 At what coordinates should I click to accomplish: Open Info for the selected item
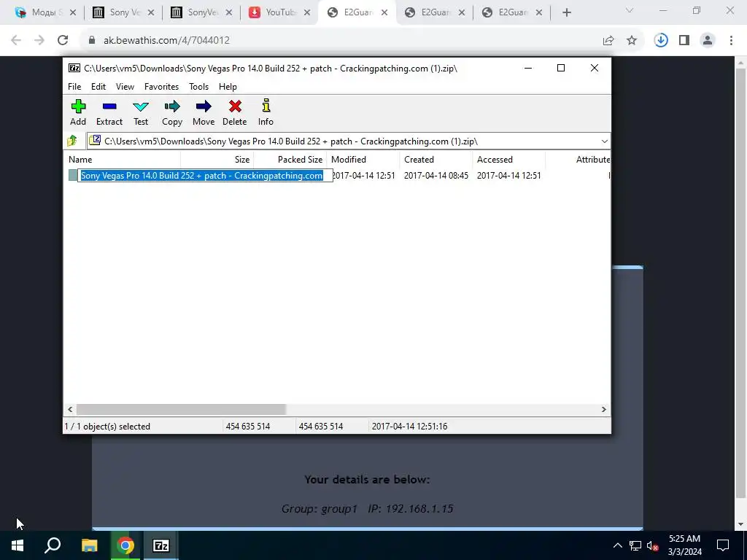tap(266, 113)
